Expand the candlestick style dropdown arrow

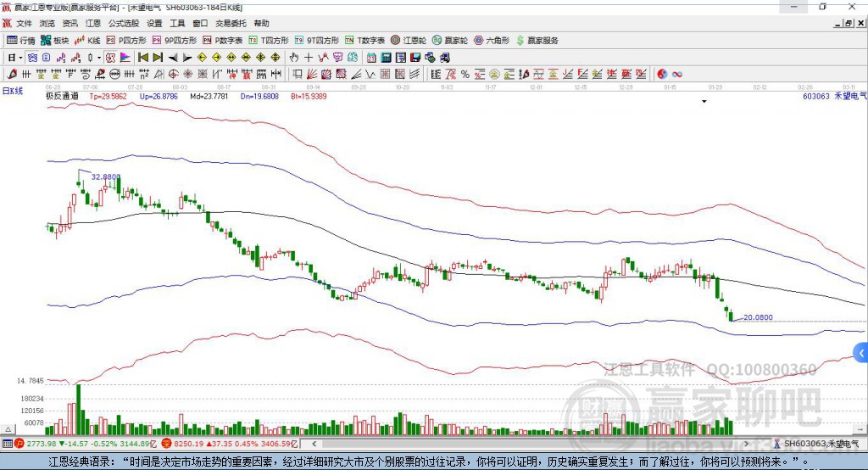[99, 58]
